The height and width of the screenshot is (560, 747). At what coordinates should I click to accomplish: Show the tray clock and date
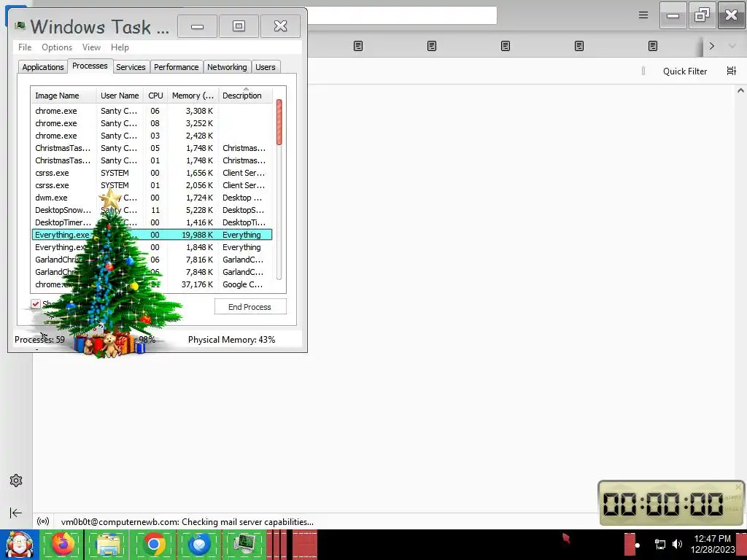point(712,544)
